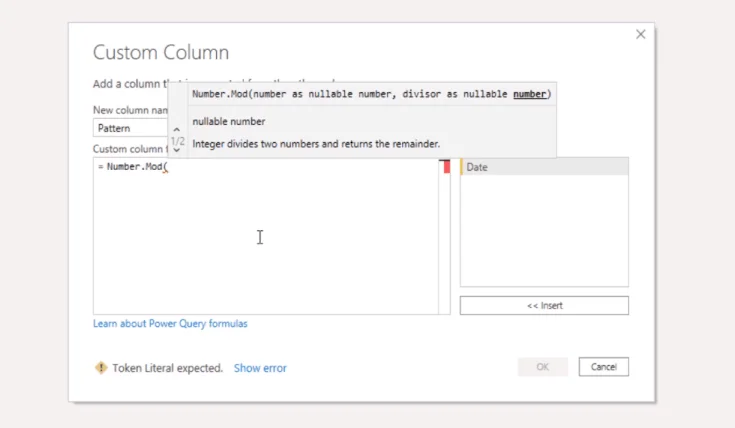Screen dimensions: 735x428
Task: Click the '= Number.Mod(' formula text
Action: (133, 167)
